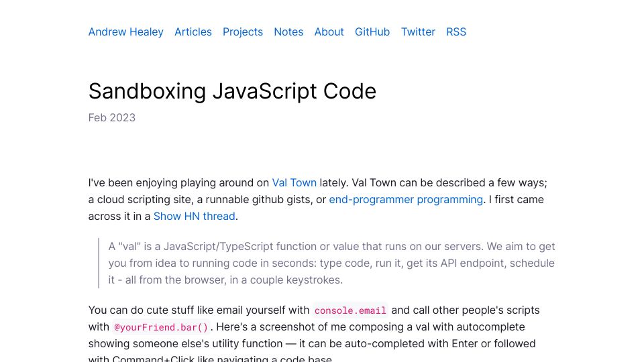644x362 pixels.
Task: Open the Twitter nav link
Action: click(x=418, y=32)
